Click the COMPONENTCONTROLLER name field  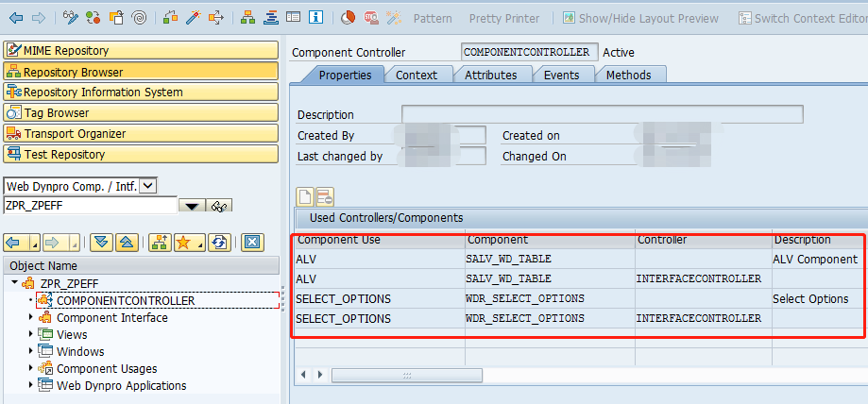[x=529, y=52]
